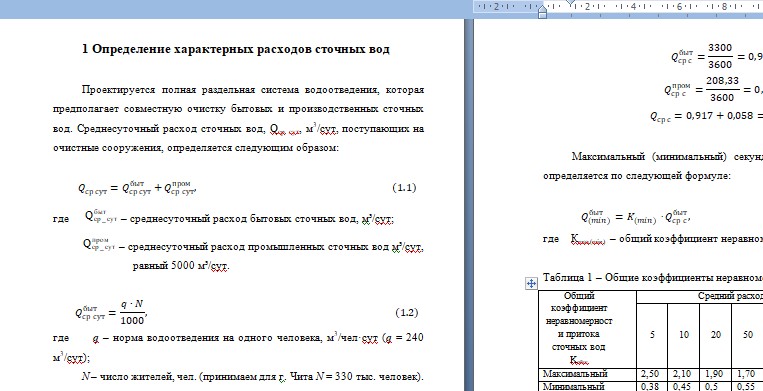The width and height of the screenshot is (763, 391).
Task: Click the "Максимальный" table row label
Action: [575, 374]
